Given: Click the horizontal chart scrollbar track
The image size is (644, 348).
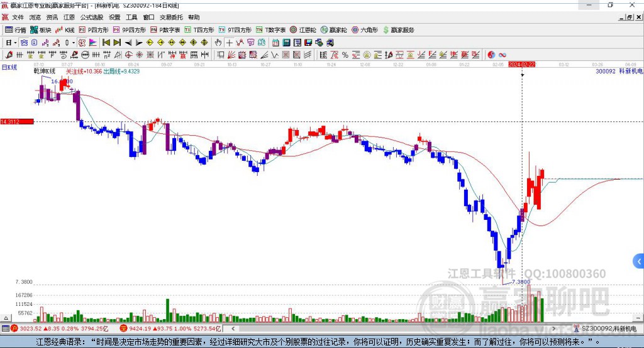Looking at the screenshot, I should point(394,329).
